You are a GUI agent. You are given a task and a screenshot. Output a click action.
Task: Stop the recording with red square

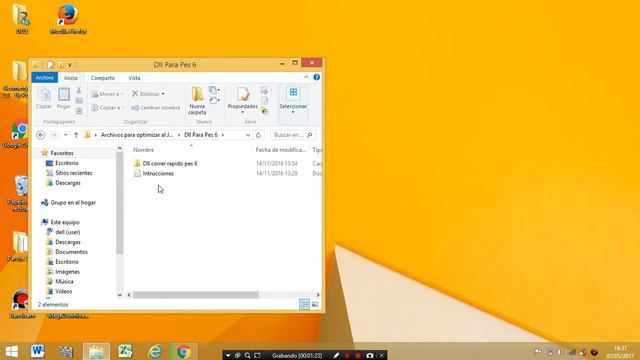click(358, 356)
